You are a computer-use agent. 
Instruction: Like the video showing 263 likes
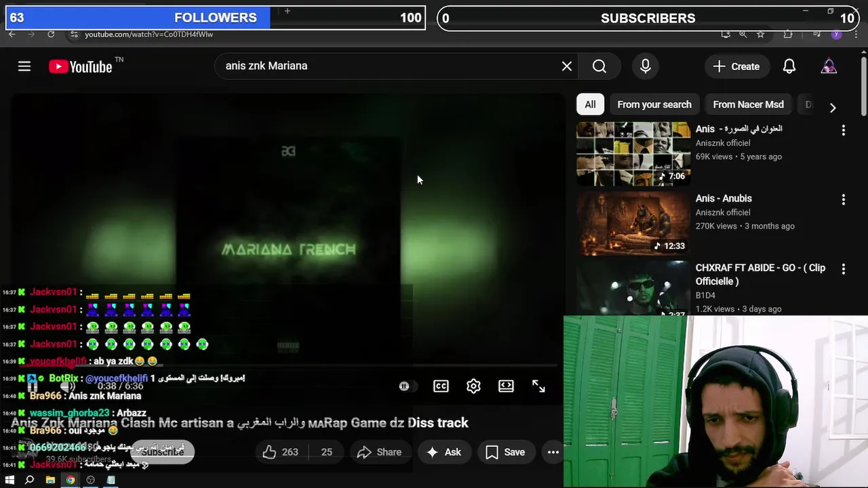(281, 452)
